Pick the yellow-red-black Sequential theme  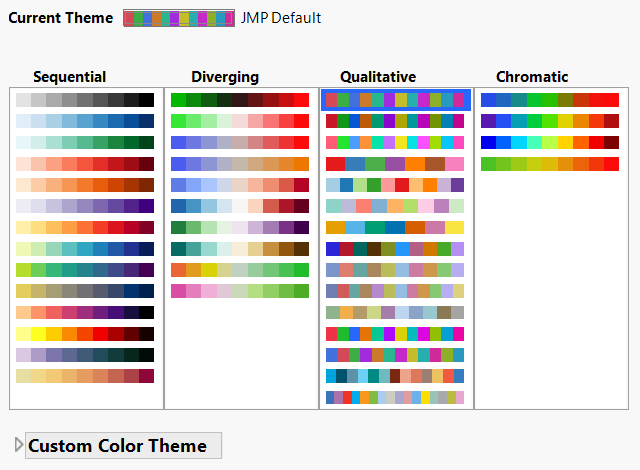tap(85, 334)
